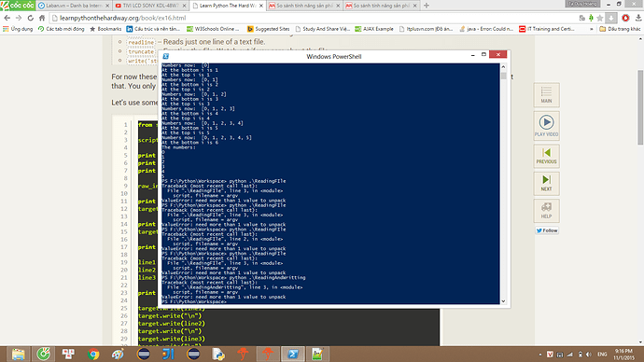Open File Explorer from the taskbar

(18, 354)
